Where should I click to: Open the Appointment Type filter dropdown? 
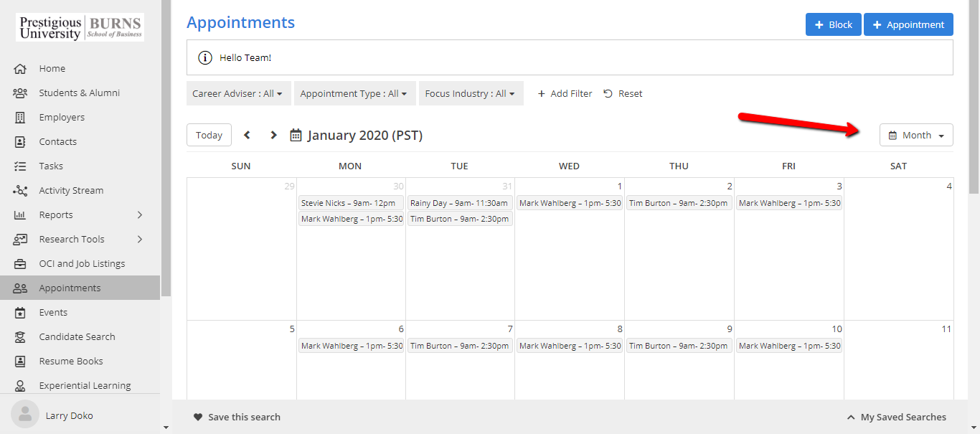(x=353, y=93)
